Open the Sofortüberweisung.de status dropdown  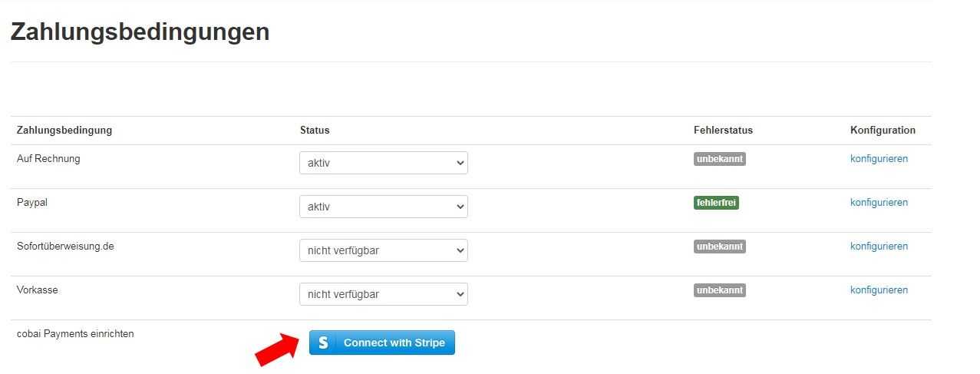(384, 250)
